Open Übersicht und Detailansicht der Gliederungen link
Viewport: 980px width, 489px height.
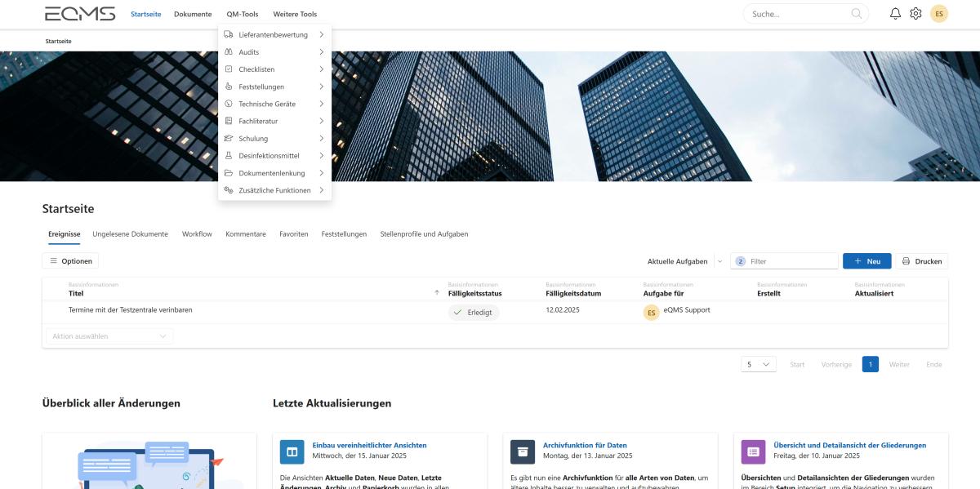849,445
